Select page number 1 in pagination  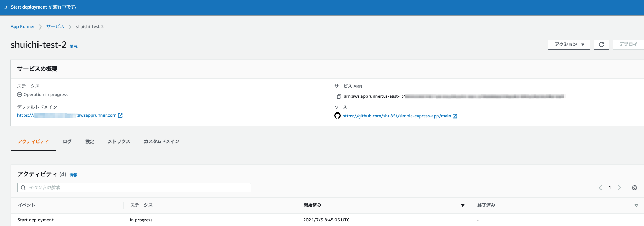[610, 188]
